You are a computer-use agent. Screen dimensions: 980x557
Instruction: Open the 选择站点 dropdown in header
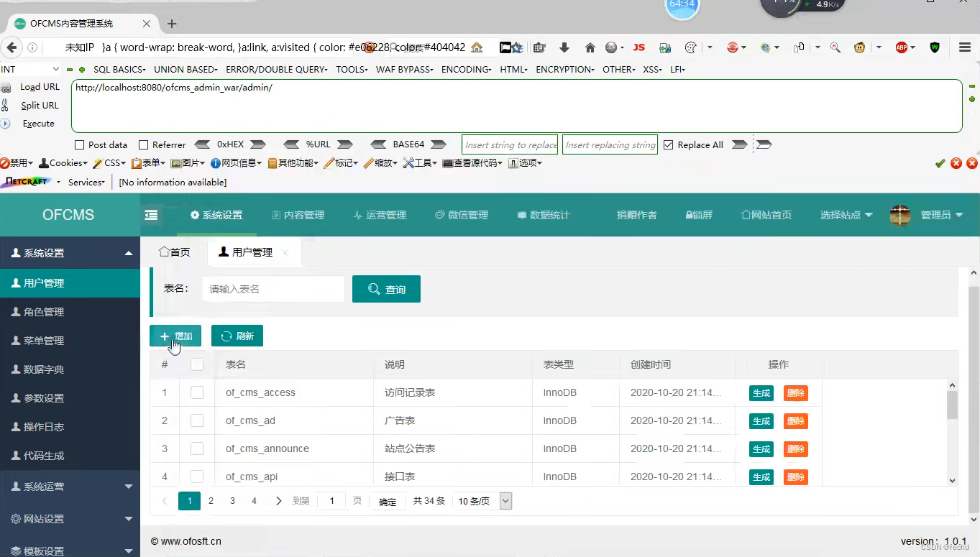pyautogui.click(x=846, y=215)
